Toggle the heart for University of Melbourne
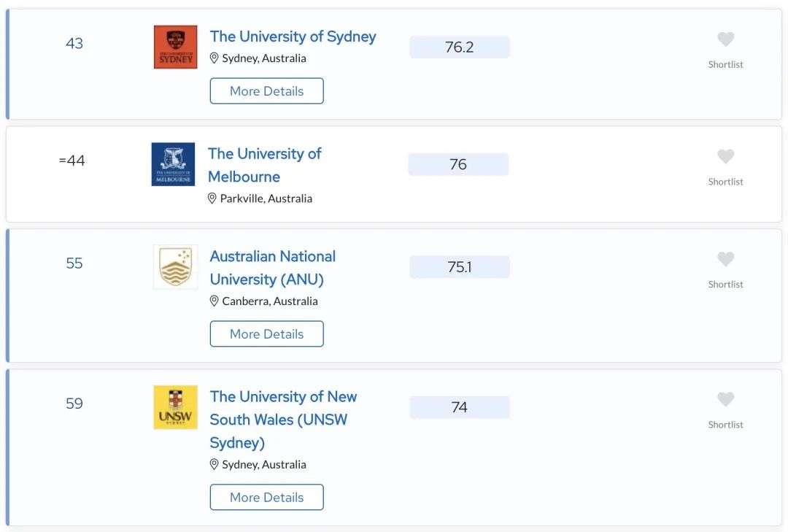 (x=725, y=156)
